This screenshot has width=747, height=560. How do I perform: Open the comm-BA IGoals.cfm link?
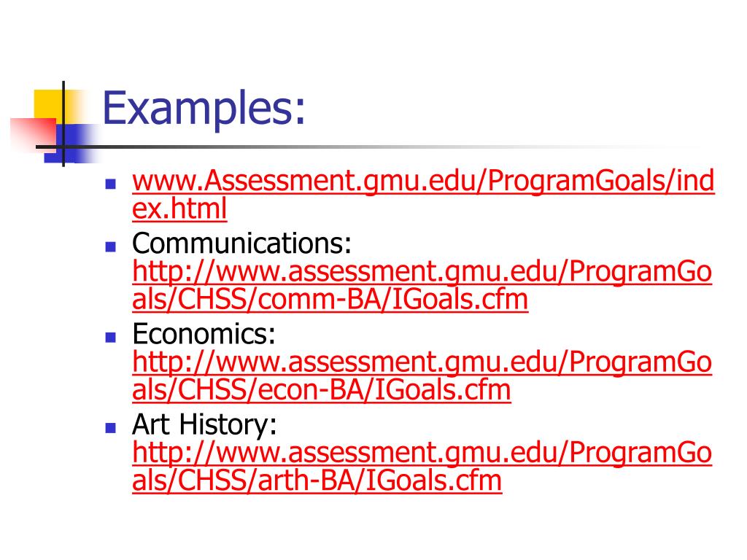(x=422, y=285)
